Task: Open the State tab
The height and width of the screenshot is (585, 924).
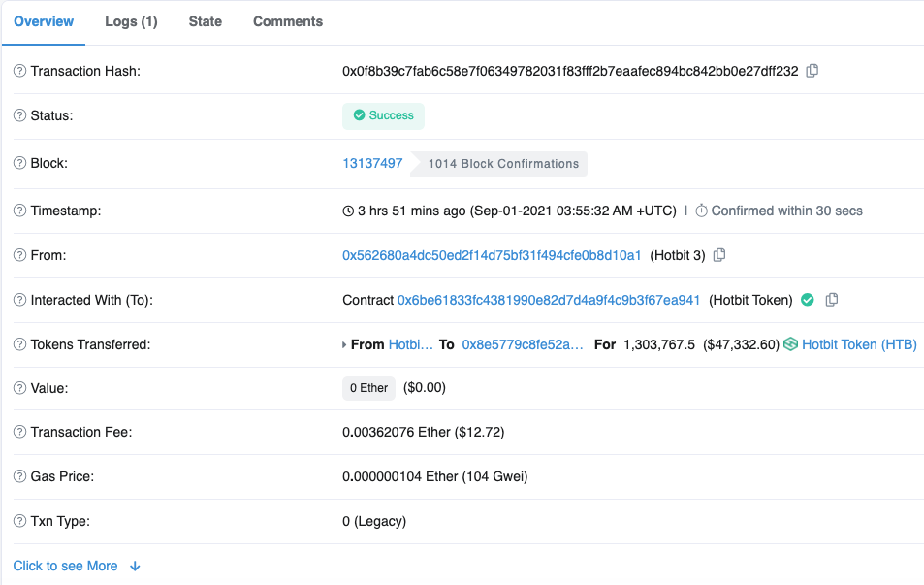Action: pos(205,21)
